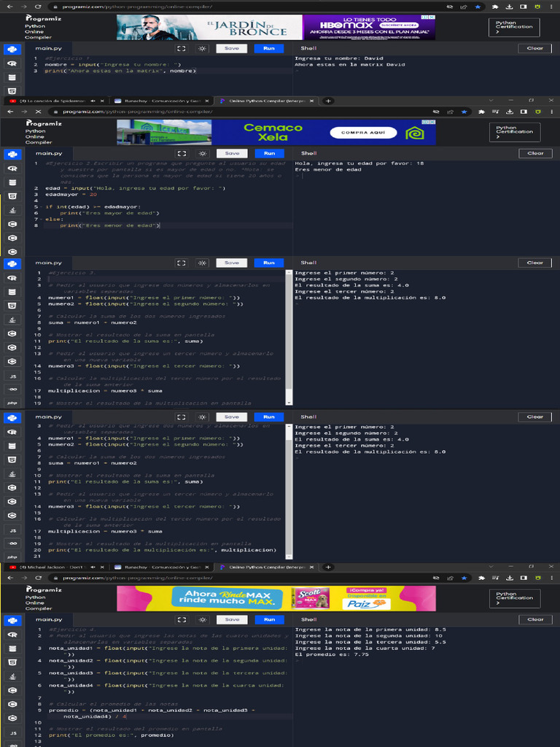Enter fullscreen in the Ejercicio 4 editor
This screenshot has width=560, height=747.
[182, 619]
